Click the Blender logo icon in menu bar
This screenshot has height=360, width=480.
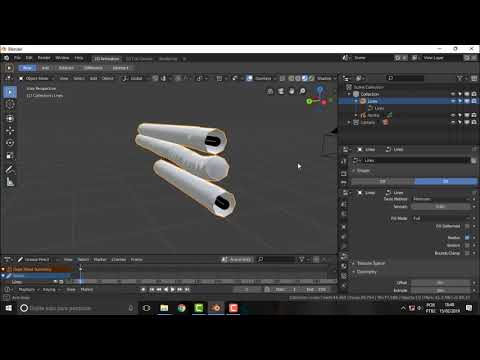point(6,58)
